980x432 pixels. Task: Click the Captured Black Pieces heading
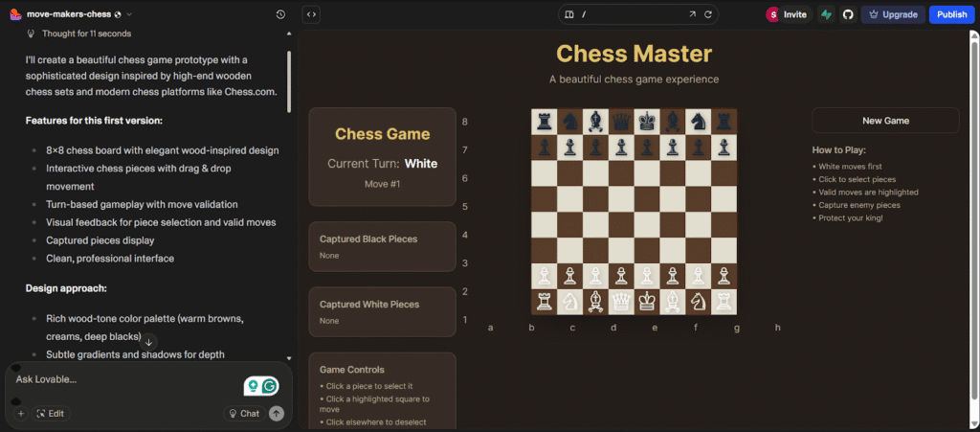368,239
